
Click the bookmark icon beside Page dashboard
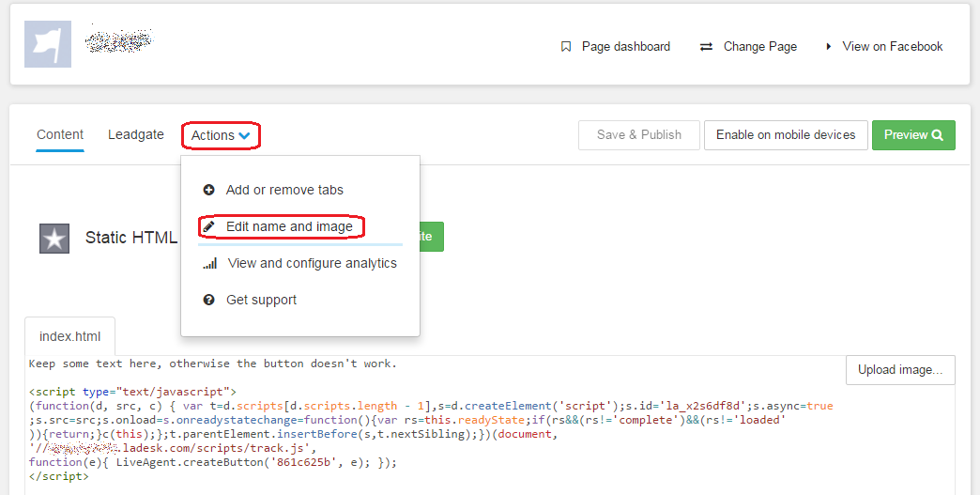(x=565, y=46)
